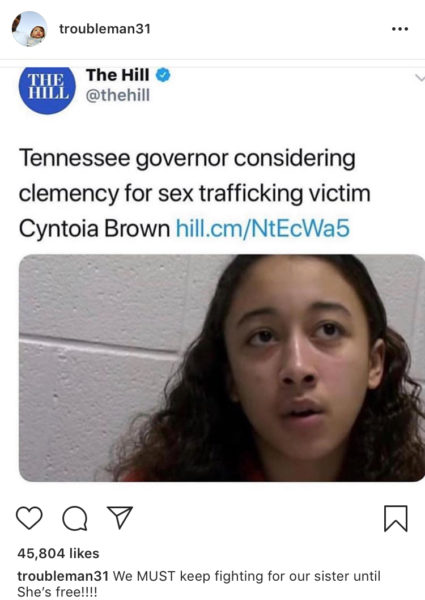
Task: View the 45,804 likes list
Action: coord(58,553)
